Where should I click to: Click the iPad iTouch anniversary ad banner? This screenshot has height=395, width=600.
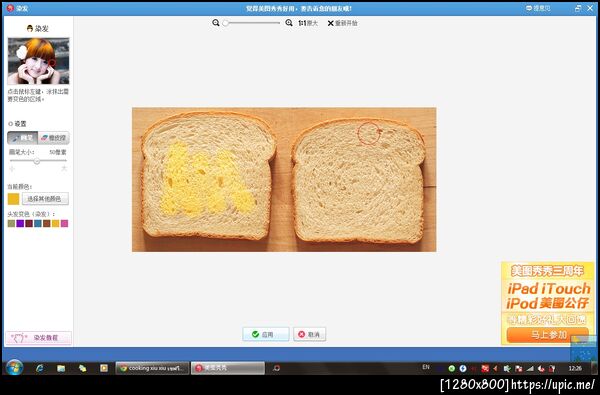[548, 303]
